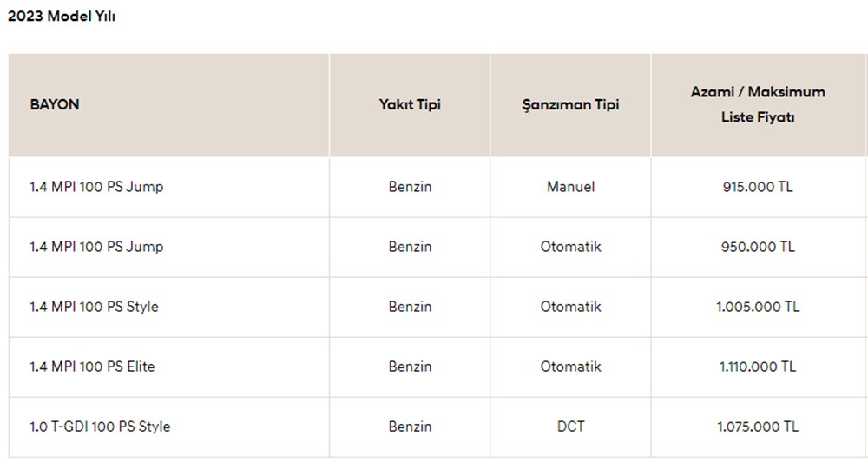The image size is (868, 463).
Task: Click the 1.075.000 TL price
Action: (758, 427)
